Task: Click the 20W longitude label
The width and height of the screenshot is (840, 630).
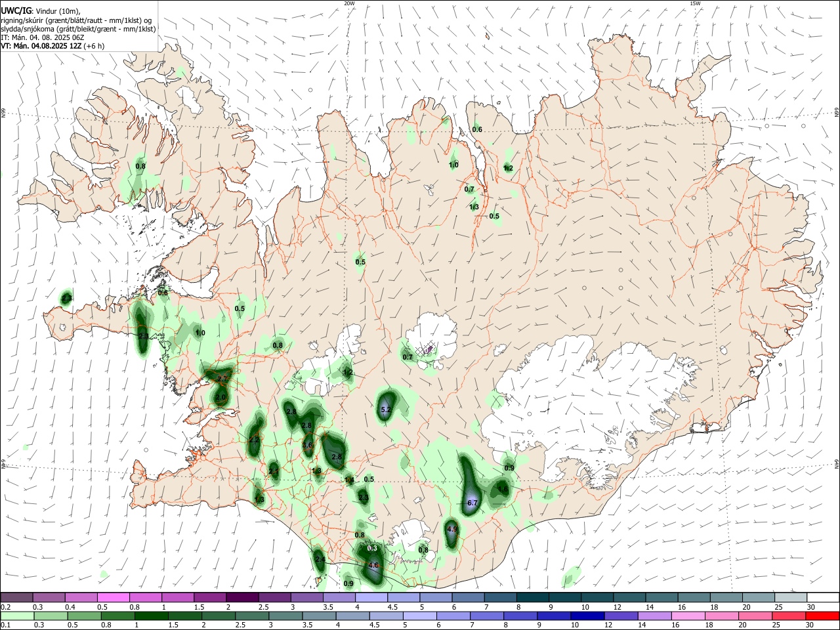Action: click(x=349, y=3)
